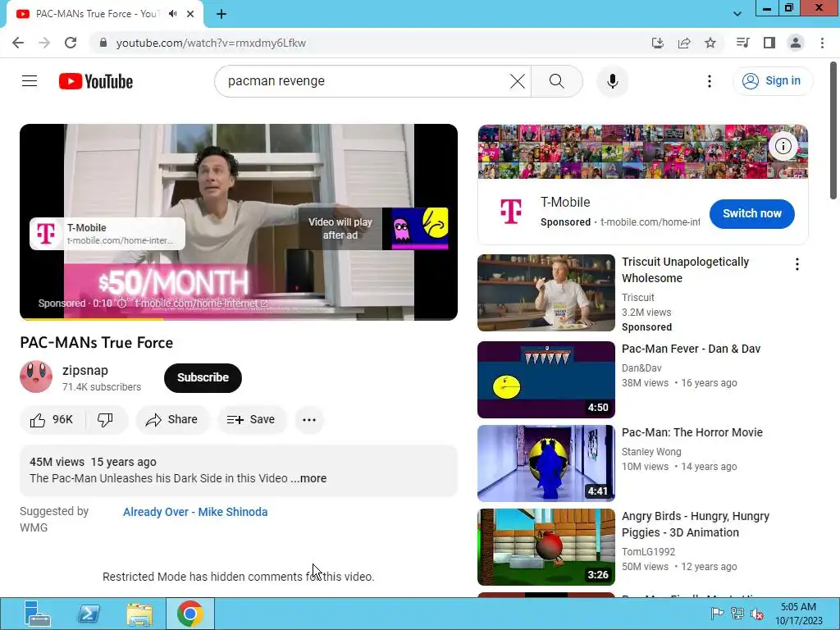This screenshot has height=630, width=840.
Task: Open the taskbar clock showing 5:05 AM
Action: tap(798, 614)
